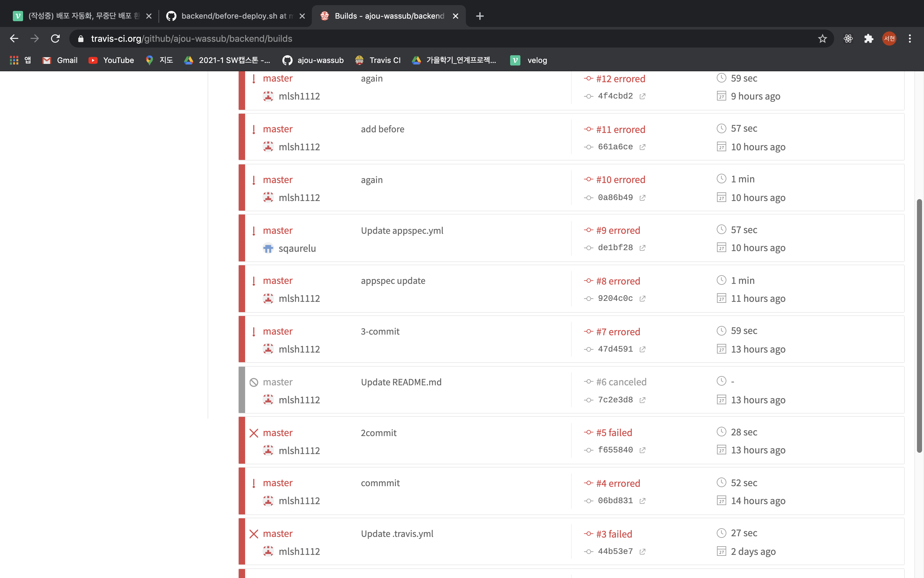Screen dimensions: 924x578
Task: Click the 'Update README.md' commit message
Action: [401, 382]
